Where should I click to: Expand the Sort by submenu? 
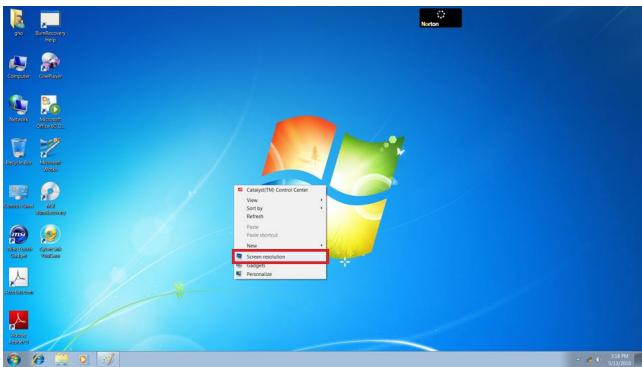point(280,208)
